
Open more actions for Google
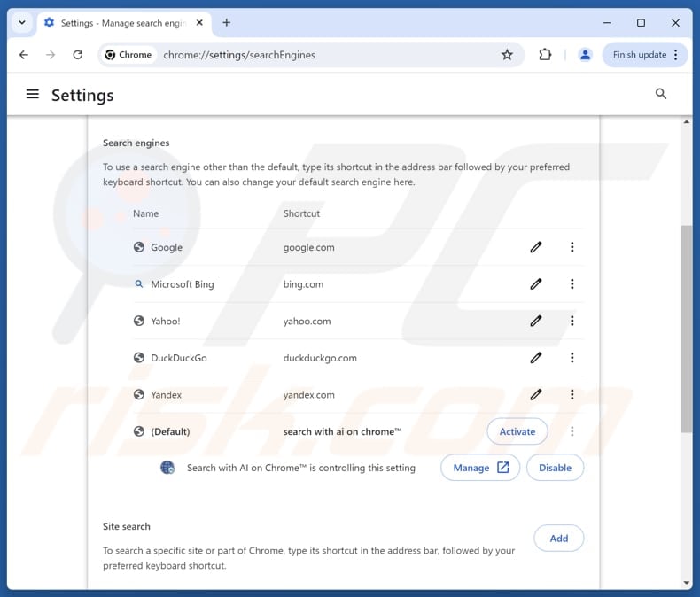coord(572,247)
